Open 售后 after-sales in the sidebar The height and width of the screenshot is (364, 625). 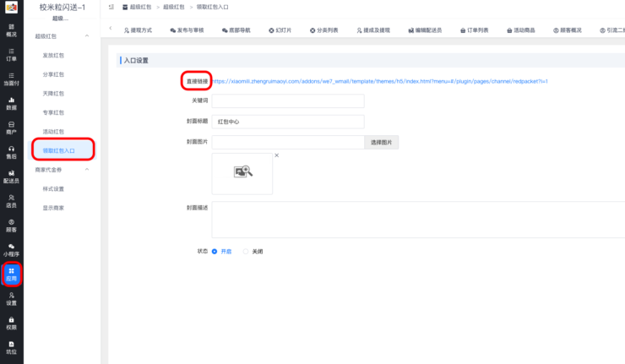[x=11, y=152]
